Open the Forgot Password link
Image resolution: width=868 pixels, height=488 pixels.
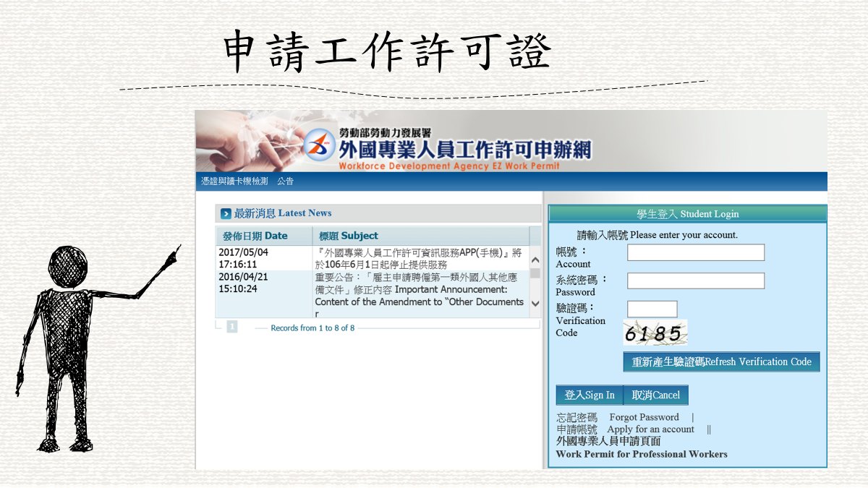click(644, 417)
